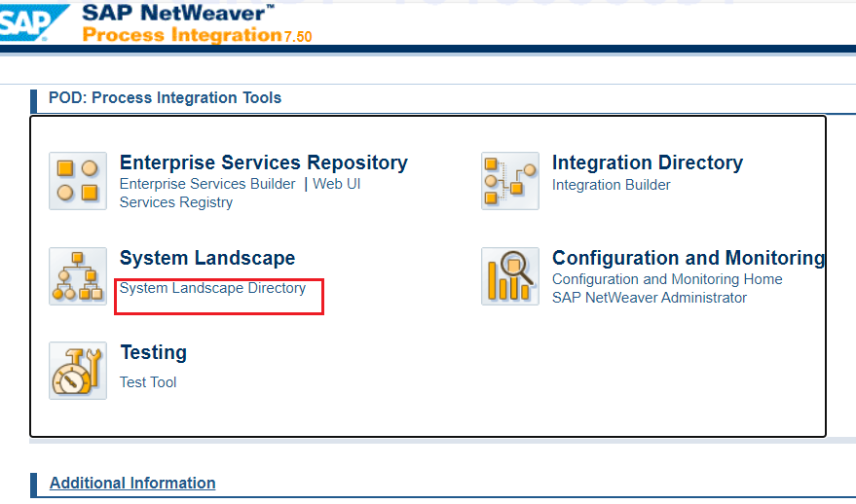Click the System Landscape heading
This screenshot has height=504, width=856.
click(207, 258)
